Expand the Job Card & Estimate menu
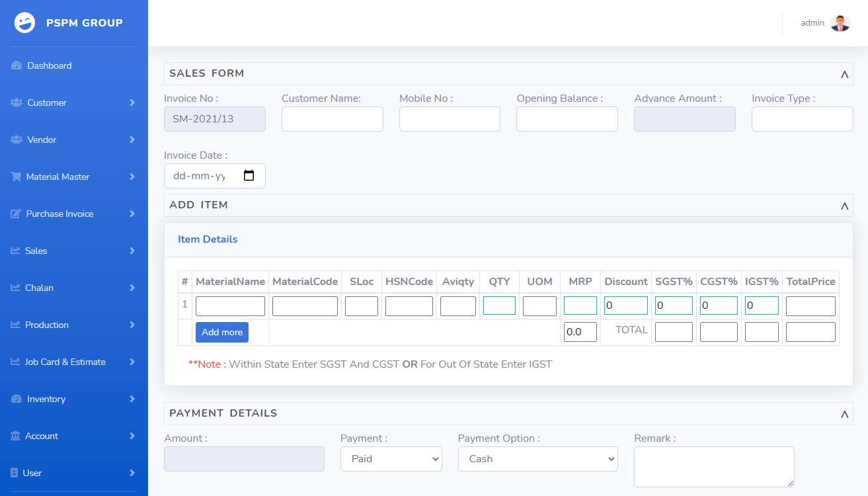Screen dimensions: 868x496 coord(73,362)
